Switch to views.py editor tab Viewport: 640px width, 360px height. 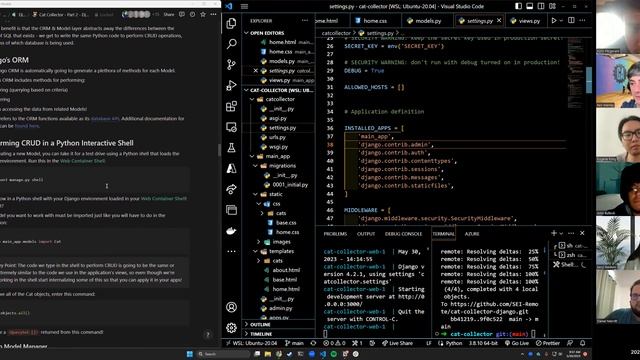(526, 20)
